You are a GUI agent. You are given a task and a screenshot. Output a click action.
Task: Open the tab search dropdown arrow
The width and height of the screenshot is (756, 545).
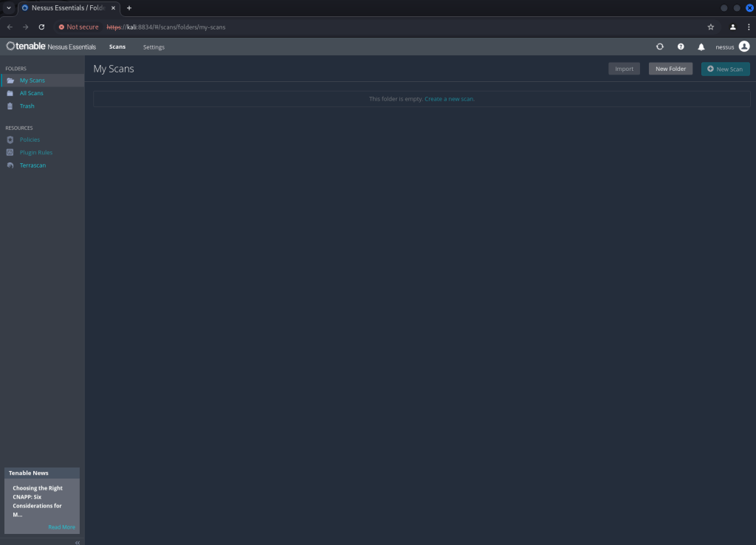7,7
